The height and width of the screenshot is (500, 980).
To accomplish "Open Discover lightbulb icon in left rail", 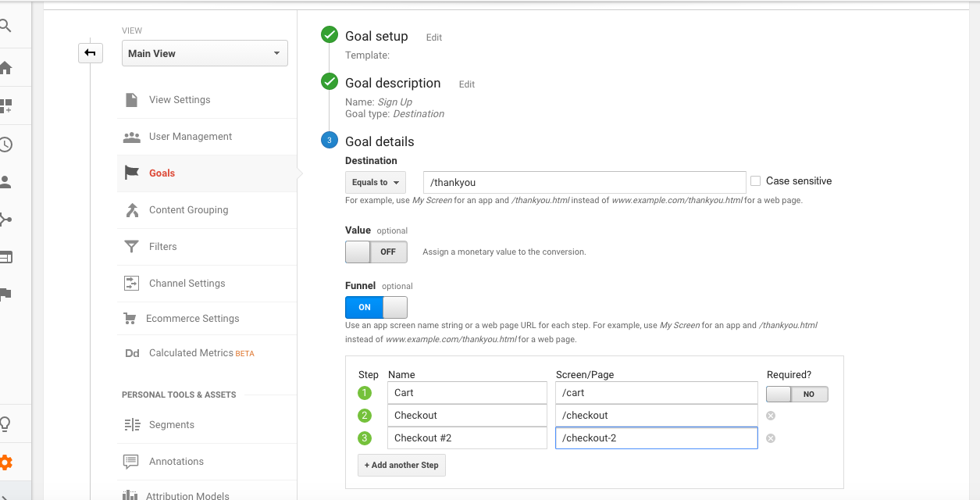I will tap(5, 424).
